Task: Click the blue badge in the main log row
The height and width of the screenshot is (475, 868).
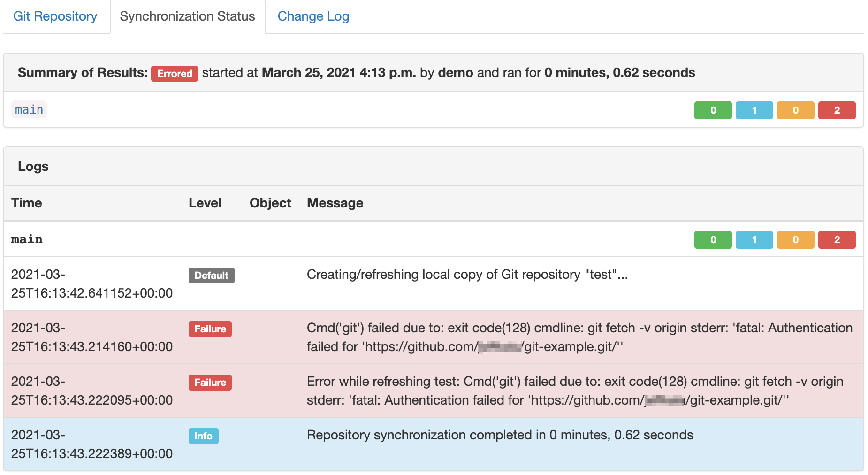Action: 754,240
